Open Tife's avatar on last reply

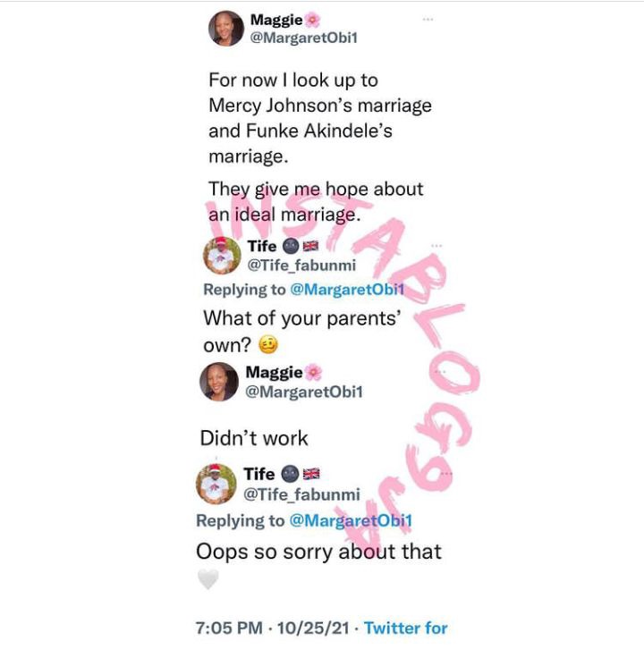coord(216,484)
